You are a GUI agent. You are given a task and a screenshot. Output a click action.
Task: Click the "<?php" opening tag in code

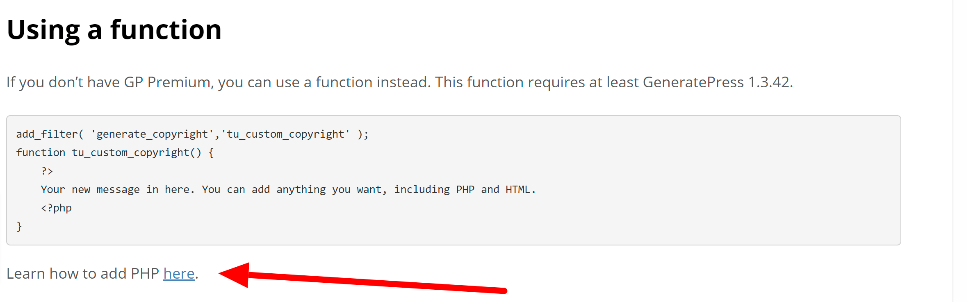tap(56, 208)
